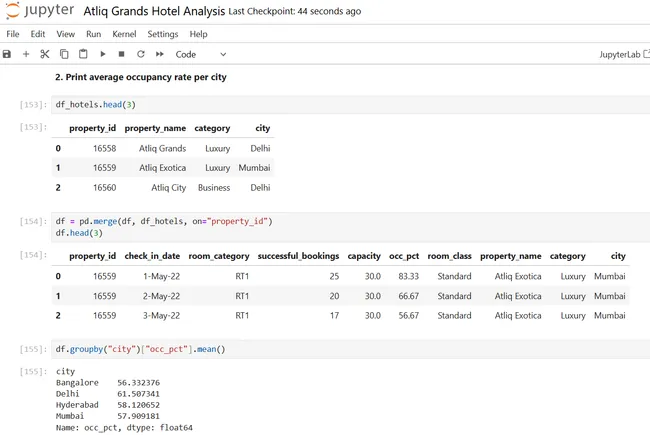
Task: Rename the notebook title Atliq Grands Hotel Analysis
Action: point(154,11)
